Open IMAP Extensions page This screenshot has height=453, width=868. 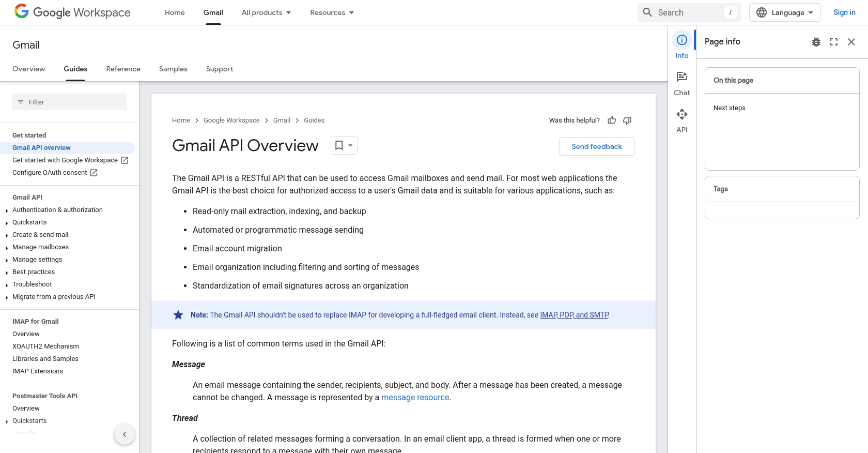click(38, 371)
